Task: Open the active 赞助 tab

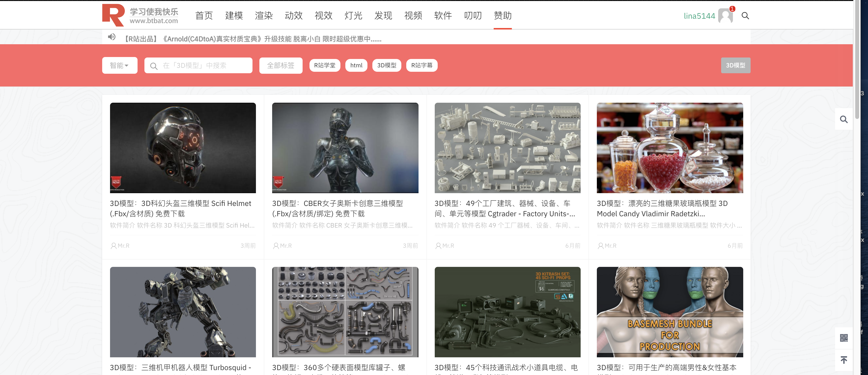Action: (503, 15)
